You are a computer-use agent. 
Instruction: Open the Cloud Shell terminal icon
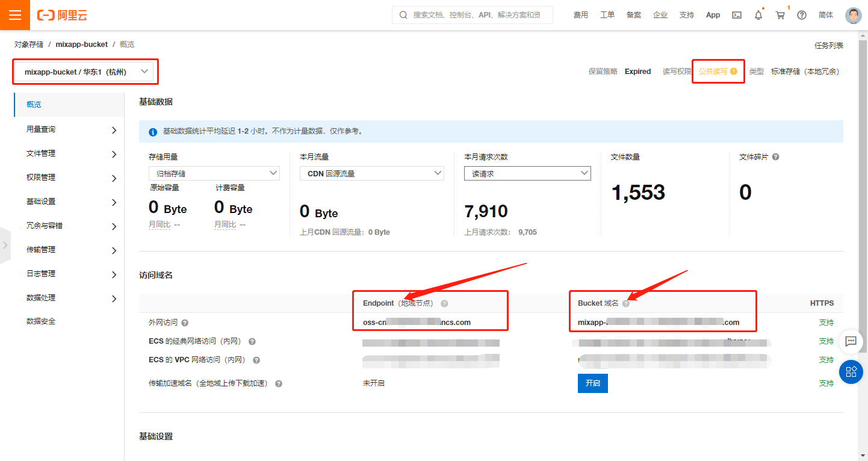[x=737, y=15]
